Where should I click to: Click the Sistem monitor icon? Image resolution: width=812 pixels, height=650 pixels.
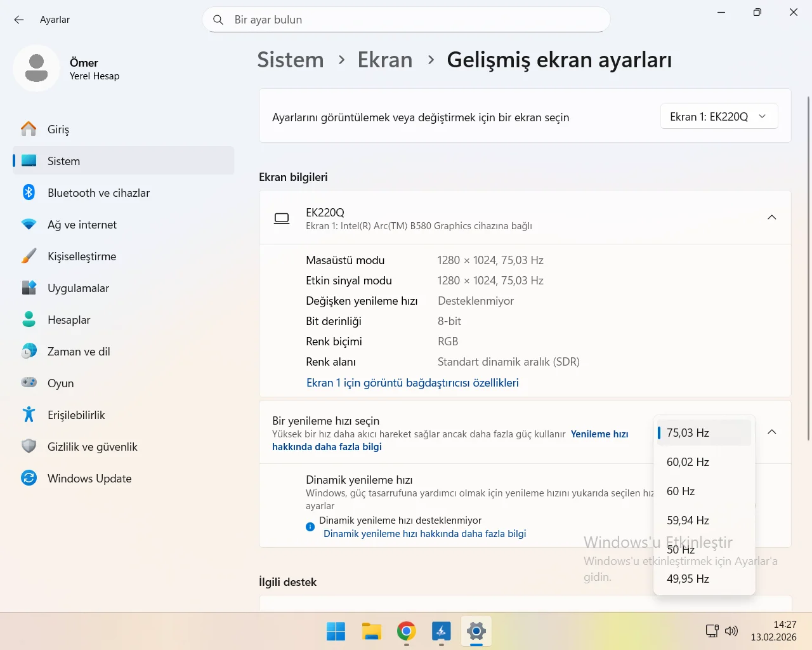[x=29, y=161]
